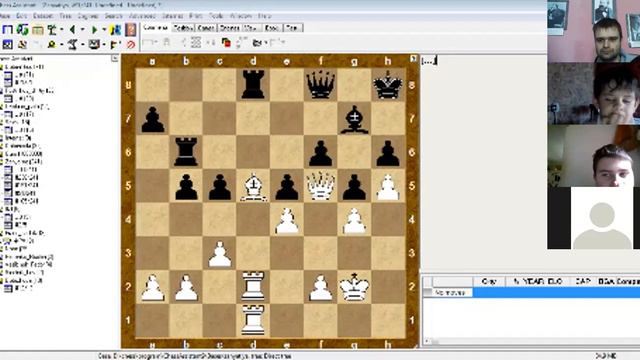
Task: Open the Window menu
Action: point(241,16)
